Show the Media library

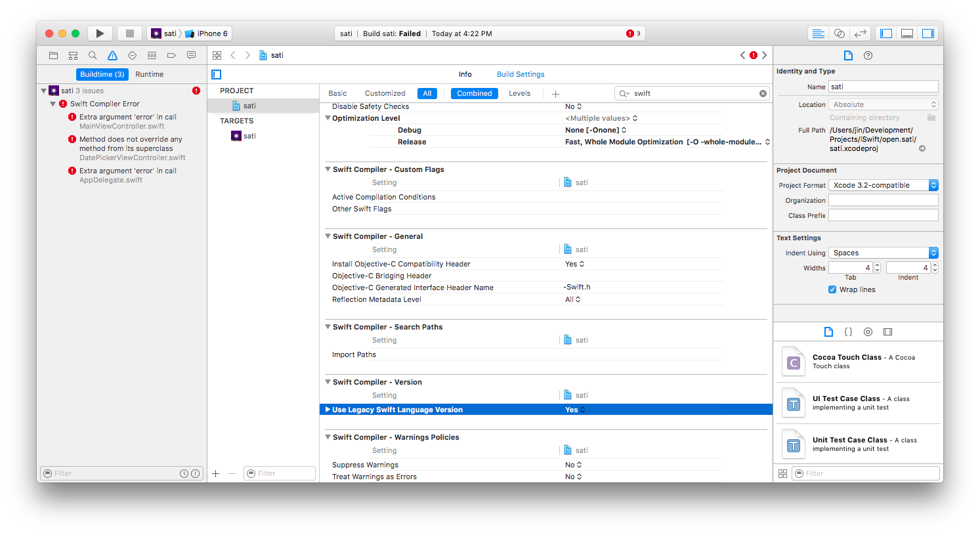[887, 332]
